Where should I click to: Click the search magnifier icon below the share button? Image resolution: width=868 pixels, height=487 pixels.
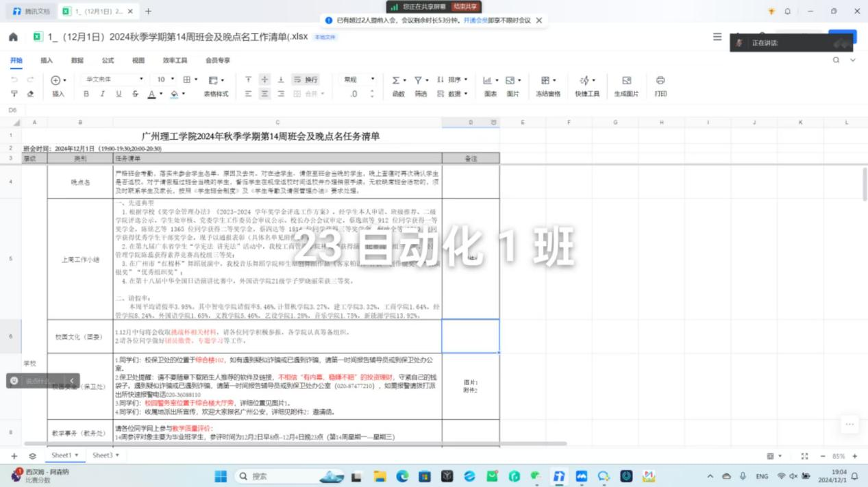(x=836, y=60)
